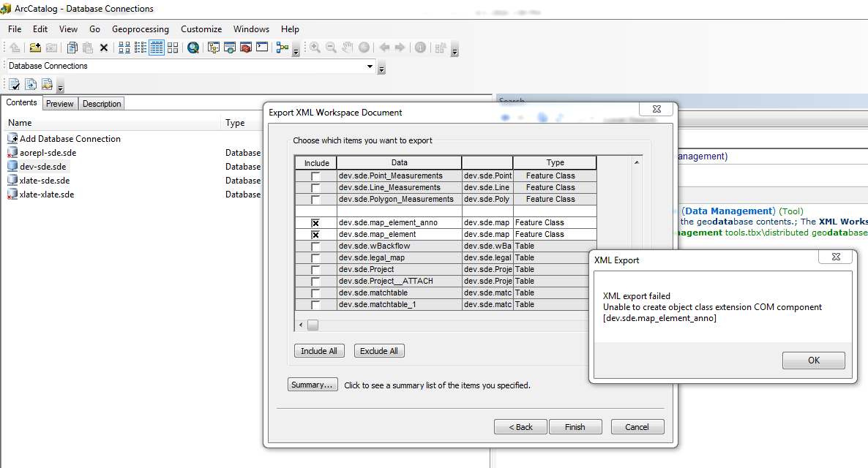Switch to Large Icons view
868x468 pixels.
tap(124, 48)
